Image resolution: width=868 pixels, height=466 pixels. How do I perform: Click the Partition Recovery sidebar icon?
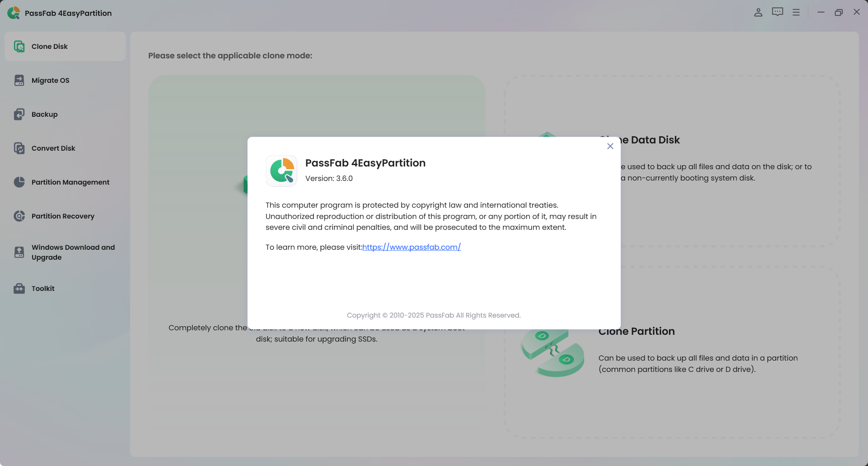point(19,216)
